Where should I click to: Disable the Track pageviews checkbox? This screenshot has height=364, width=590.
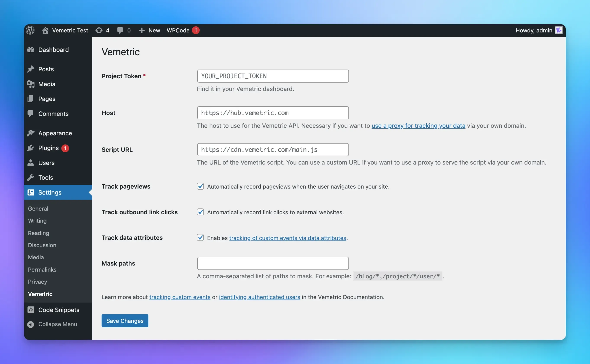point(200,186)
